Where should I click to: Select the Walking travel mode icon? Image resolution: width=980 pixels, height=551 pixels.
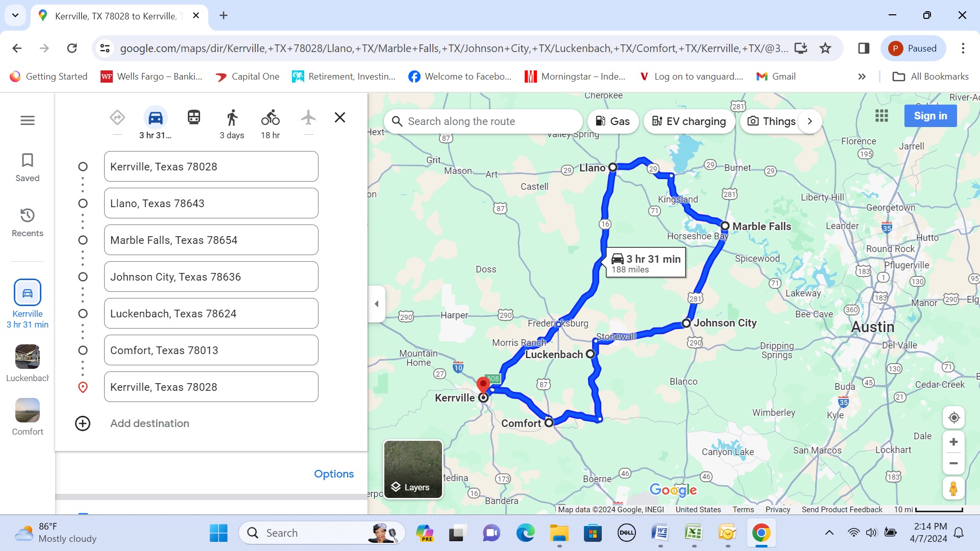pos(232,118)
